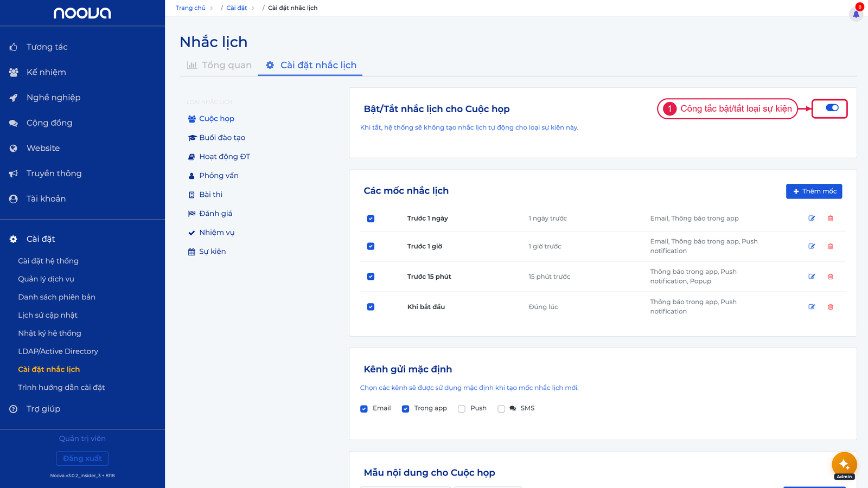
Task: Edit the 'Trước 1 ngày' reminder
Action: point(812,219)
